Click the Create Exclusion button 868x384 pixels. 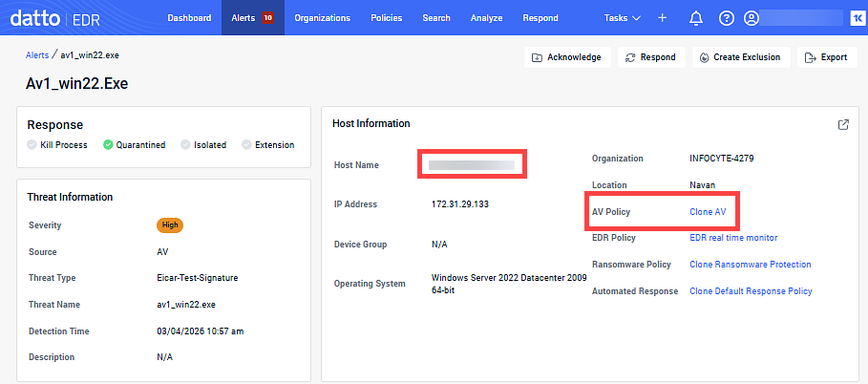click(x=741, y=57)
